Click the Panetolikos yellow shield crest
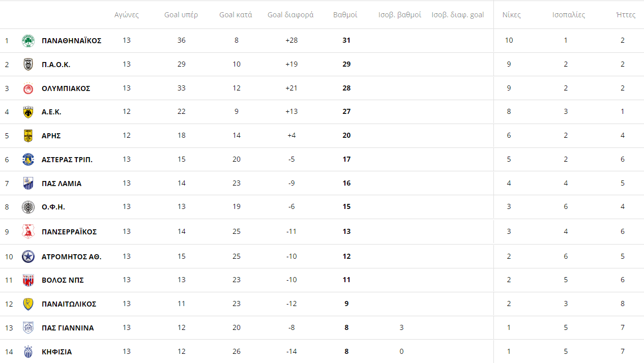Viewport: 644px width, 363px height. coord(28,304)
